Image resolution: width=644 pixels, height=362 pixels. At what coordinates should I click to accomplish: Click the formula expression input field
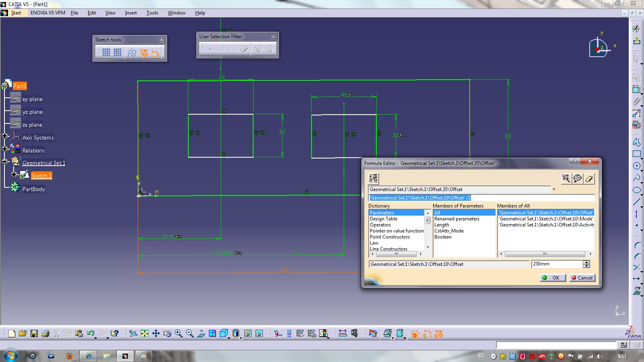(481, 197)
